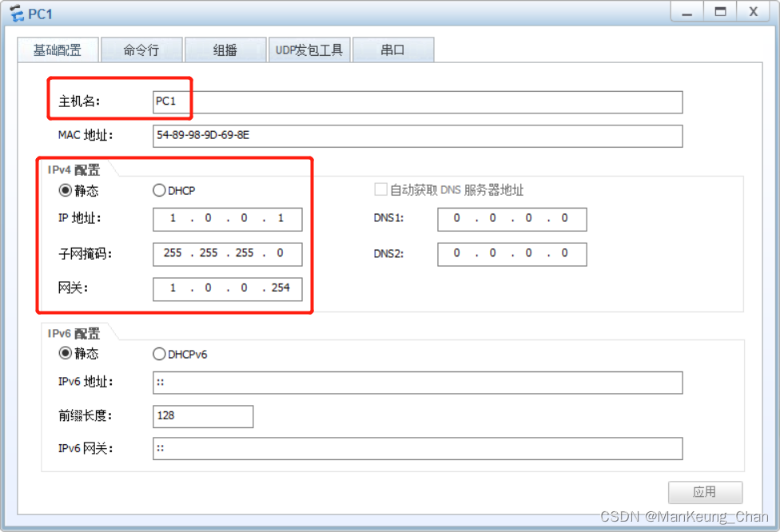Click the last octet of IP 地址

click(281, 218)
